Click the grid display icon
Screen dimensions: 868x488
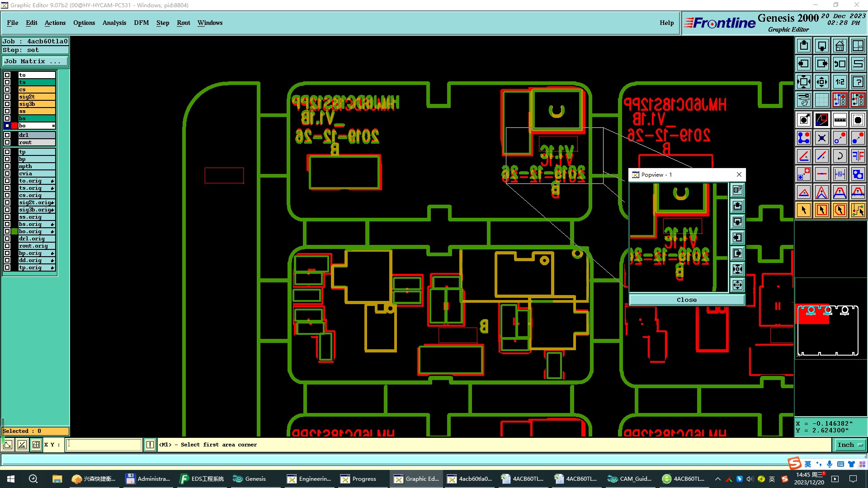(x=821, y=100)
